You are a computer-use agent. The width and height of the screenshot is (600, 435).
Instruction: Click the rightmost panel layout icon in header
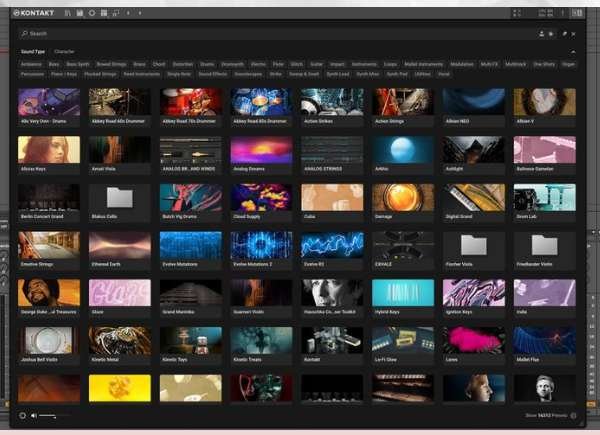click(577, 13)
